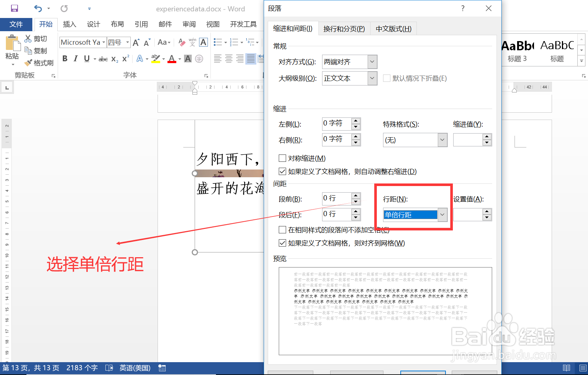588x375 pixels.
Task: Click the Cut (剪切) icon
Action: pos(28,38)
